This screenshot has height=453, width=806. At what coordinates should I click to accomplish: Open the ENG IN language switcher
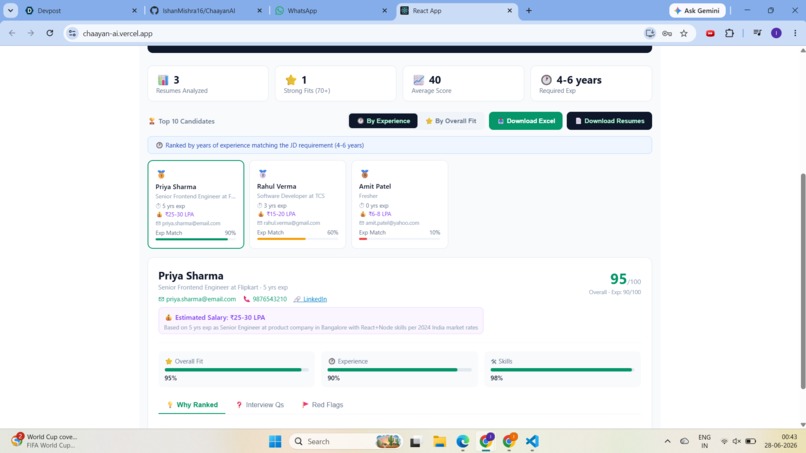point(704,441)
